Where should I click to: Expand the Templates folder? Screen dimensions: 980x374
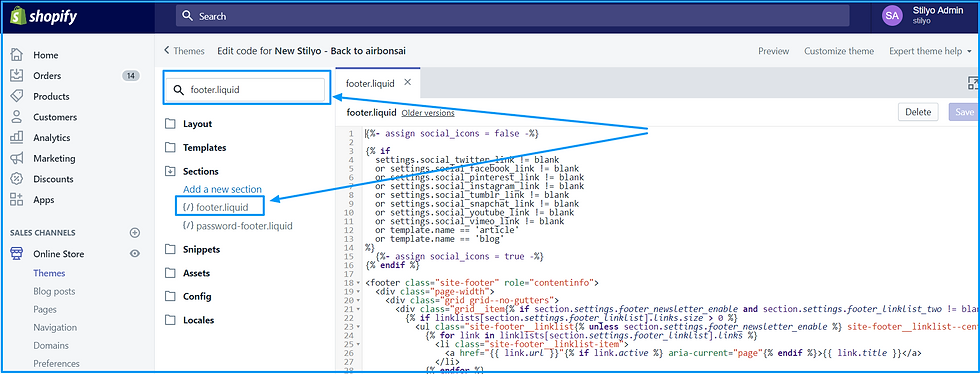pos(170,148)
